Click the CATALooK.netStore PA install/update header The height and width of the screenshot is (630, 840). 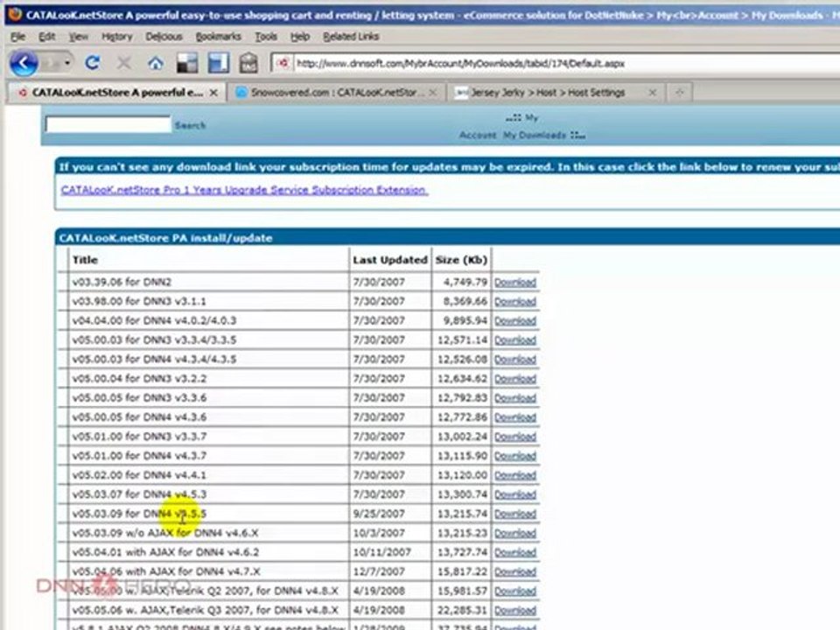(x=165, y=238)
